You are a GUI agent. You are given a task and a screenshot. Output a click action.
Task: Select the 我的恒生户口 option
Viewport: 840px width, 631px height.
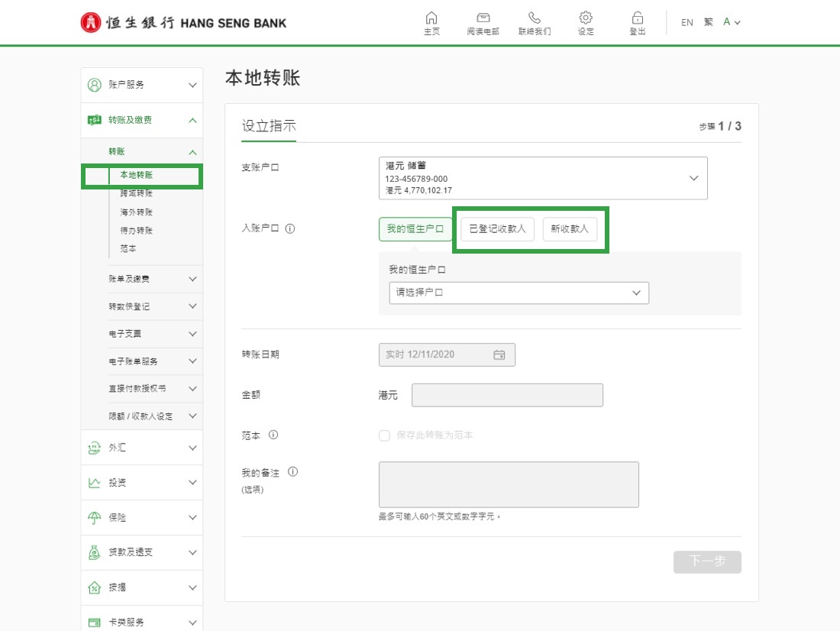pyautogui.click(x=415, y=229)
